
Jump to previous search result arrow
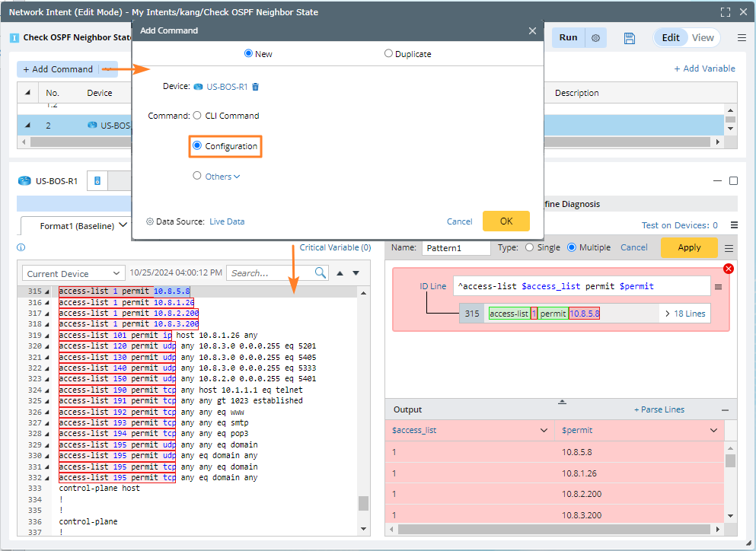(340, 273)
